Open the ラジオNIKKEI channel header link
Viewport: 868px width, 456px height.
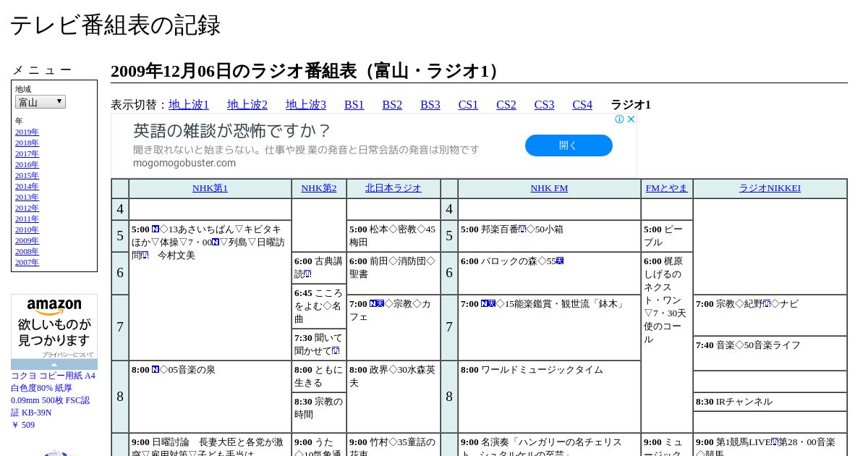click(x=770, y=188)
